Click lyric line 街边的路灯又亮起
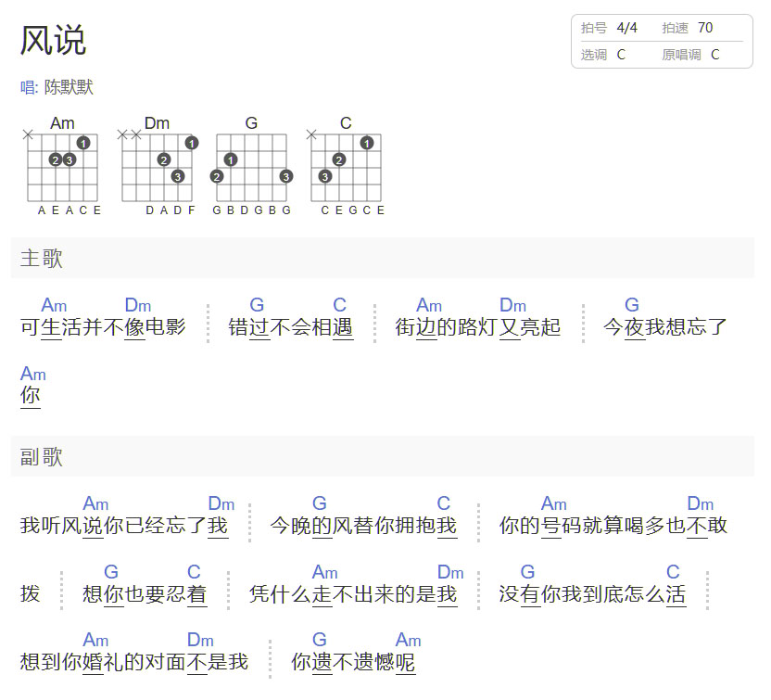The height and width of the screenshot is (700, 771). (x=478, y=327)
